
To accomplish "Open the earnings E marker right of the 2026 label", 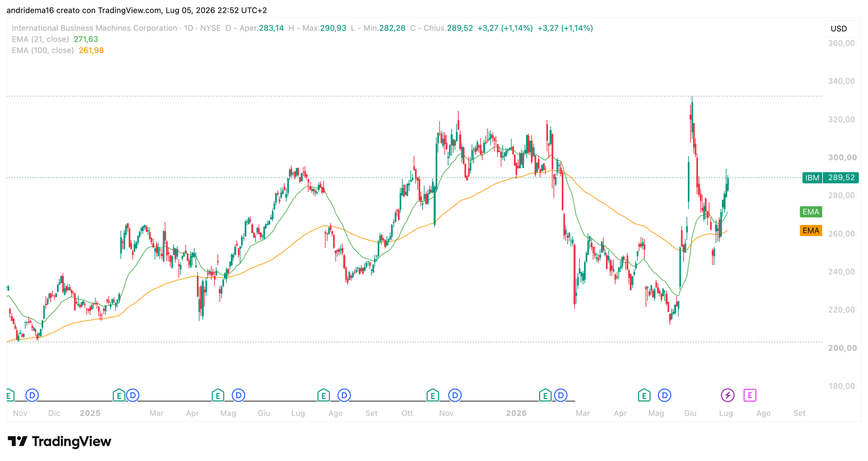I will coord(545,395).
